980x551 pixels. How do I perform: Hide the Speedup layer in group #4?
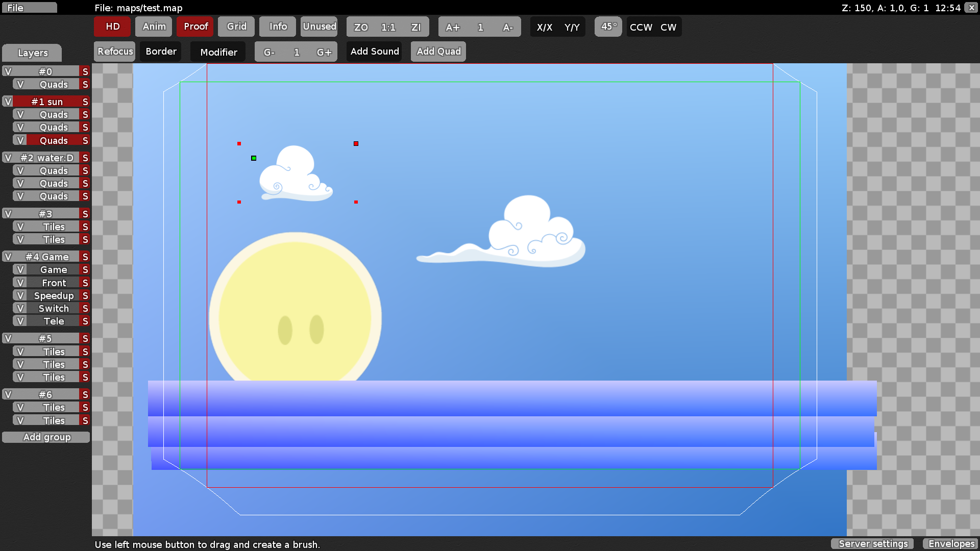click(20, 295)
